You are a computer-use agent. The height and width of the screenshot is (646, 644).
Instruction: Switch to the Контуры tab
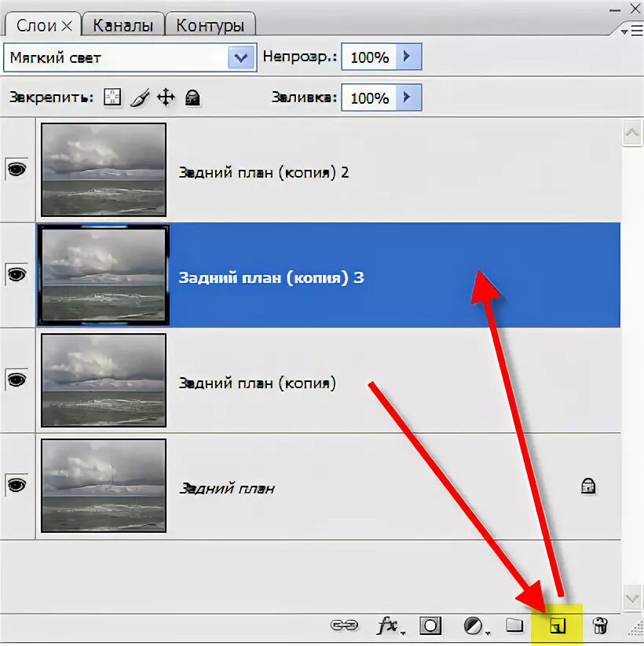click(210, 26)
